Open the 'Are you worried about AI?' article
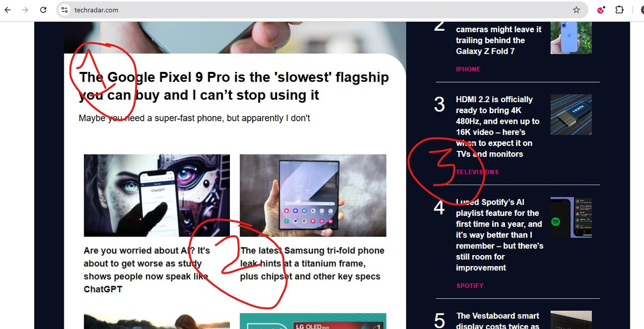This screenshot has width=644, height=329. (147, 270)
